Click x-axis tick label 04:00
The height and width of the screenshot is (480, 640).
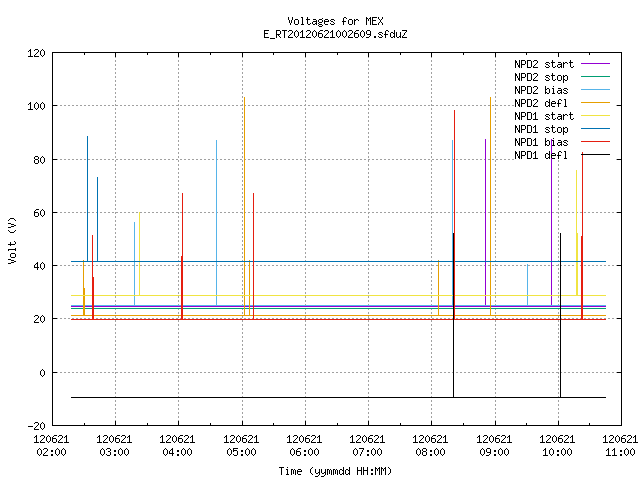click(x=178, y=453)
